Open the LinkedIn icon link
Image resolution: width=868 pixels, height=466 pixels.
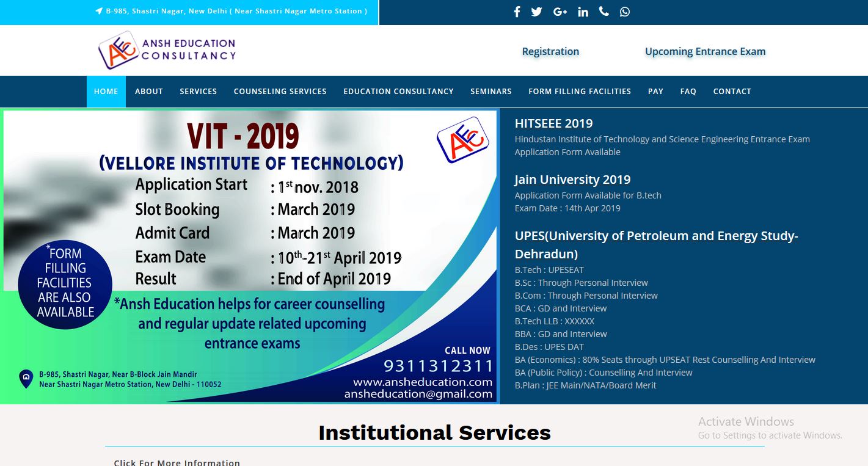coord(583,12)
